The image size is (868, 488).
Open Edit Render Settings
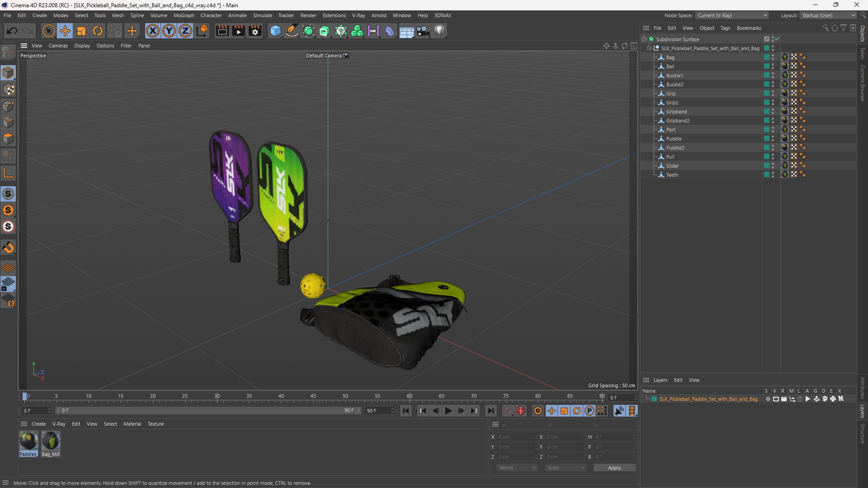point(255,31)
